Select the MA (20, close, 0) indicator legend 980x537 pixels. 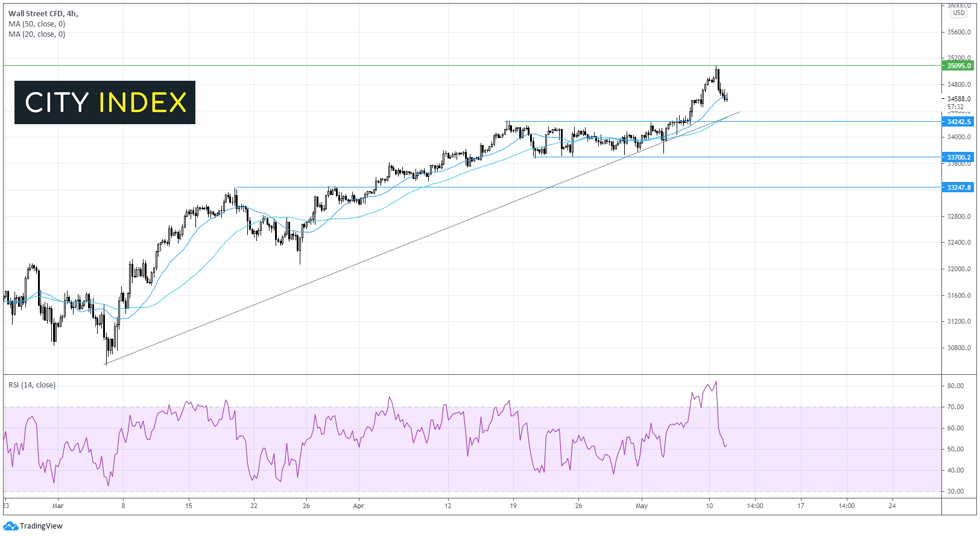click(x=37, y=34)
